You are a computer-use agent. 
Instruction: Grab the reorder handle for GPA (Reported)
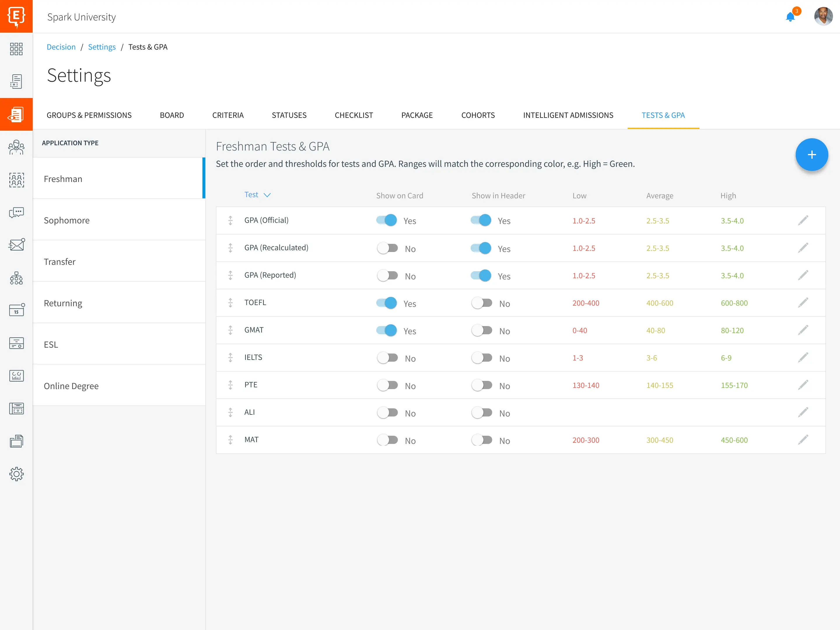point(230,275)
